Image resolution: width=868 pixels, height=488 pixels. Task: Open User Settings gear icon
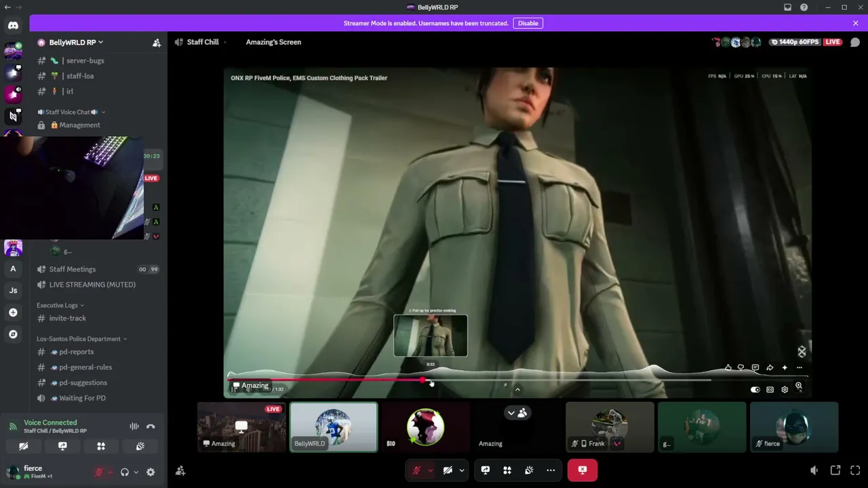coord(151,472)
